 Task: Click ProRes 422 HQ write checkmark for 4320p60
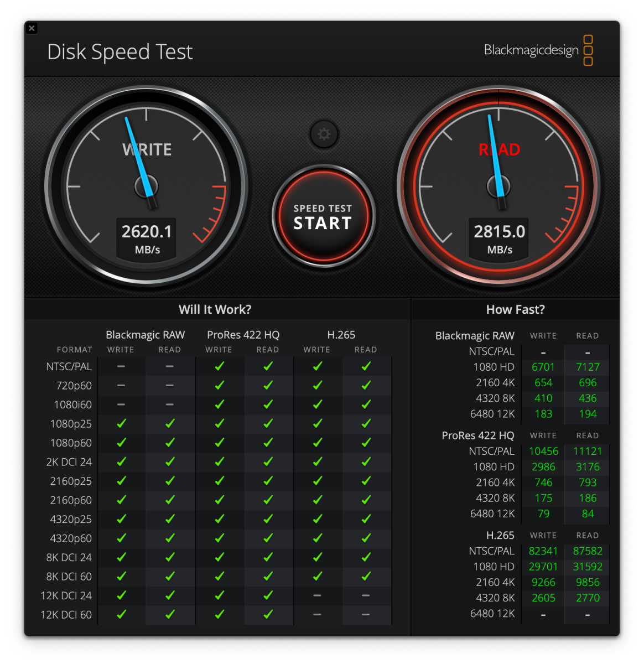219,538
